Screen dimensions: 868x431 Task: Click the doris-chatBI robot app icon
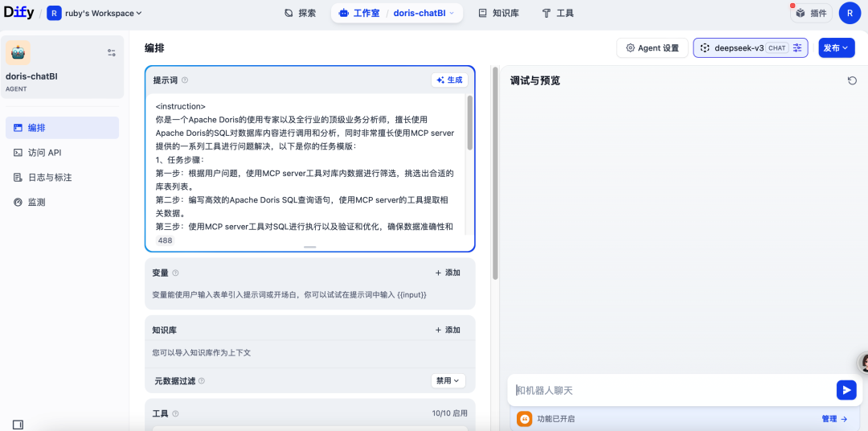pyautogui.click(x=18, y=52)
